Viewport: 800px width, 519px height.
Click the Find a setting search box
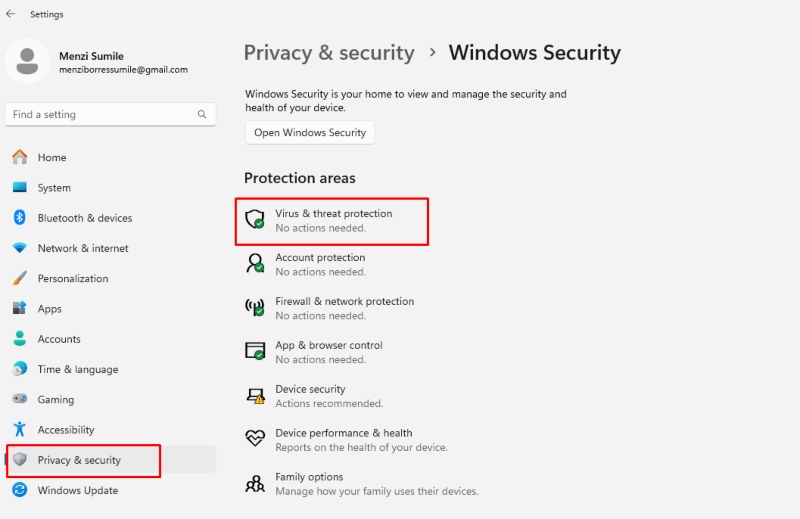[x=110, y=114]
